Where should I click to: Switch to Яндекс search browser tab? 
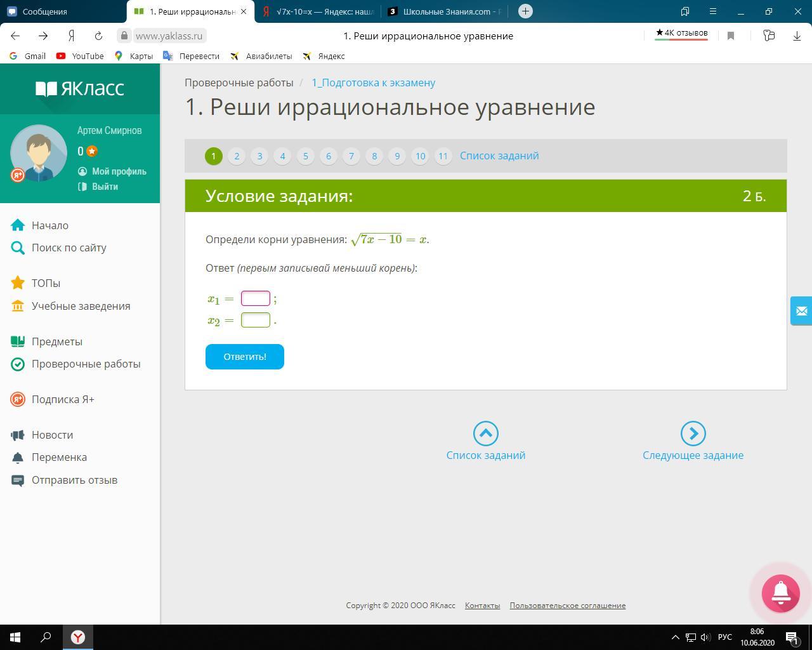tap(318, 11)
